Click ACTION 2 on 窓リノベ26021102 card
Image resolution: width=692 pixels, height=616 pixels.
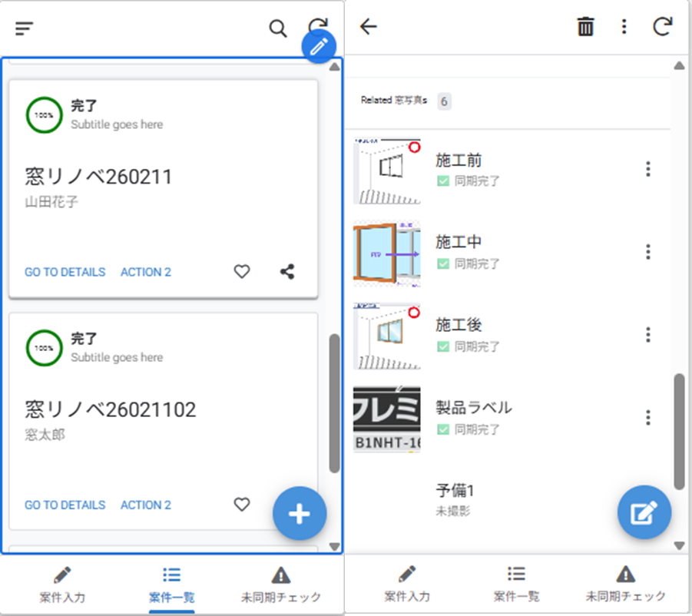(146, 505)
